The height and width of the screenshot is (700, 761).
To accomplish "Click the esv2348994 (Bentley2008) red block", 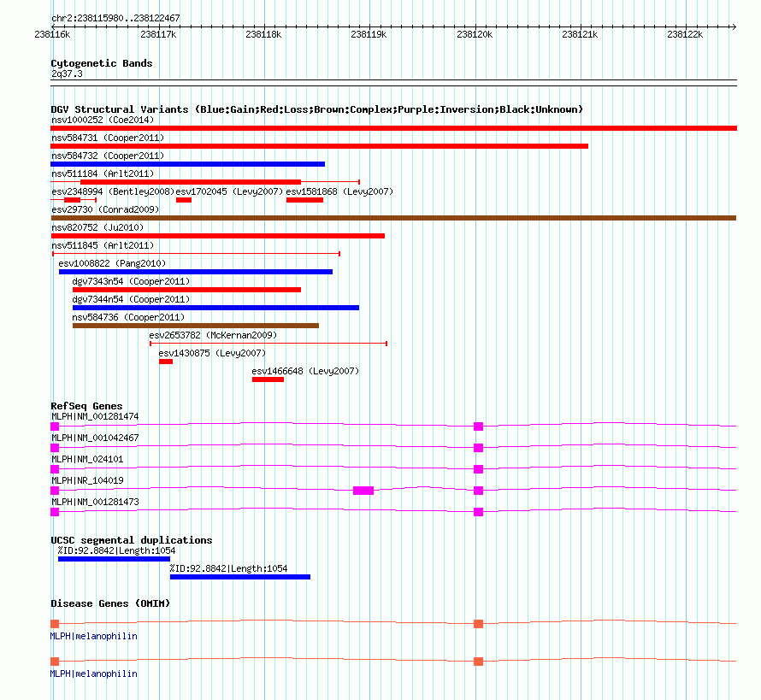I will coord(73,200).
